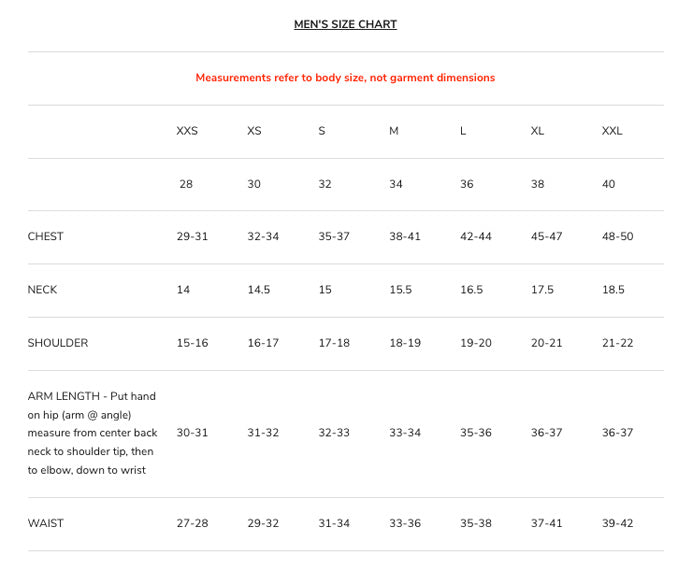This screenshot has width=692, height=569.
Task: Click chest value 38-41 for size M
Action: pos(405,236)
